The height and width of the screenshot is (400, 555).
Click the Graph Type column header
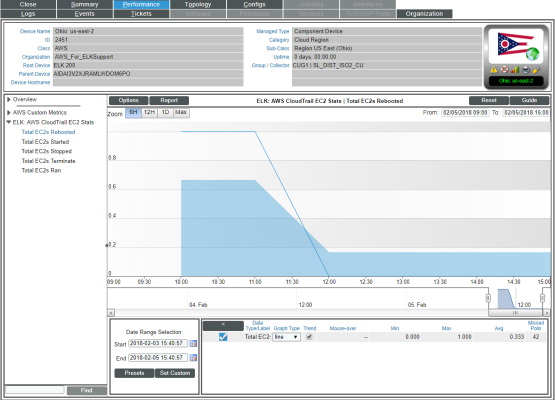287,328
